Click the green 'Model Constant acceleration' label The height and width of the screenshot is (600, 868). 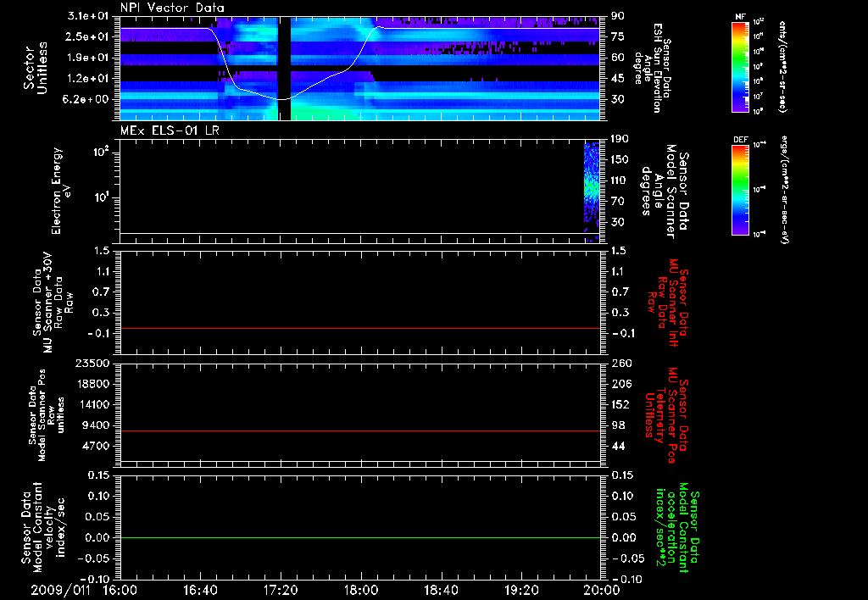point(677,529)
